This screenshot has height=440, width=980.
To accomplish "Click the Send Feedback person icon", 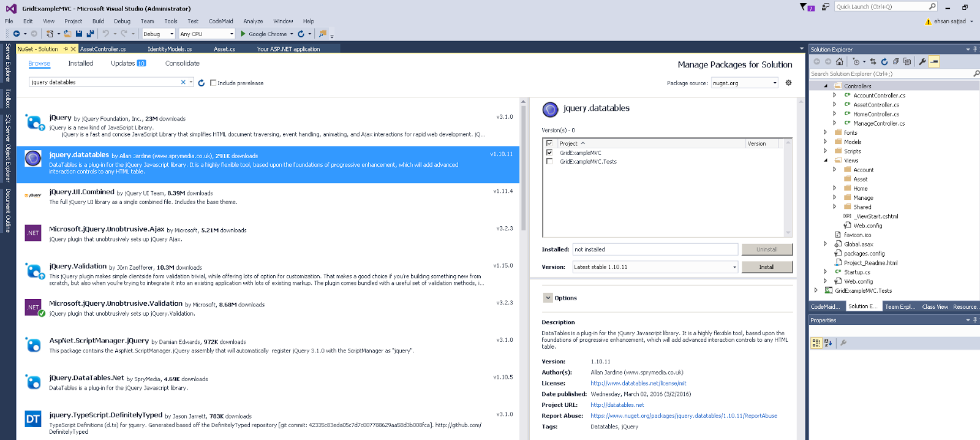I will click(826, 7).
